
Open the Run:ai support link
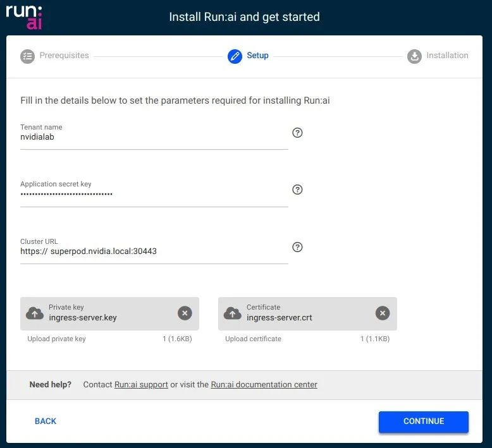[141, 385]
